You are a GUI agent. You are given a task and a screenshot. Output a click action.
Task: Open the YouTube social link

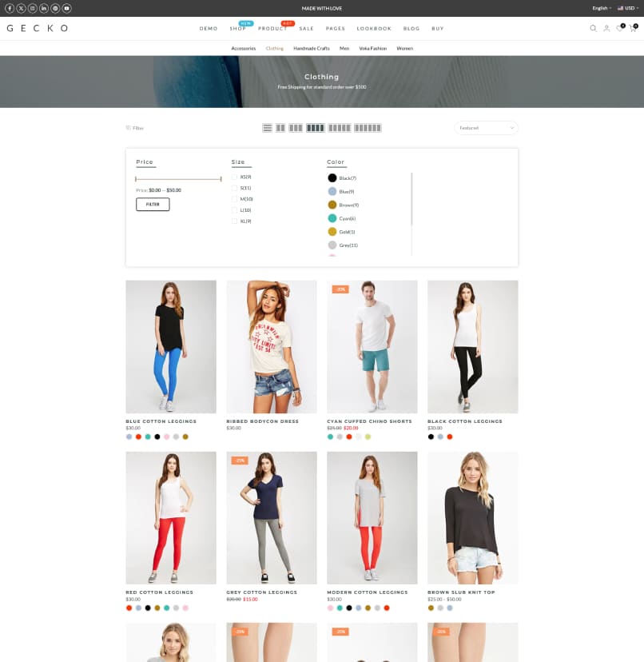(66, 9)
